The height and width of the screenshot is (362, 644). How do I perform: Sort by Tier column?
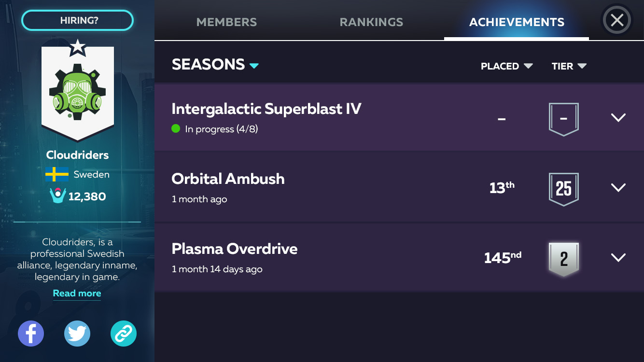569,66
